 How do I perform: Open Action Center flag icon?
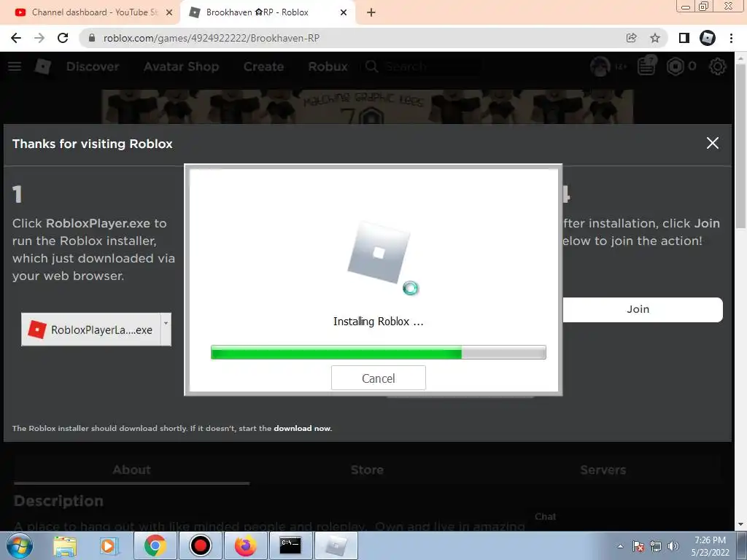pos(638,546)
